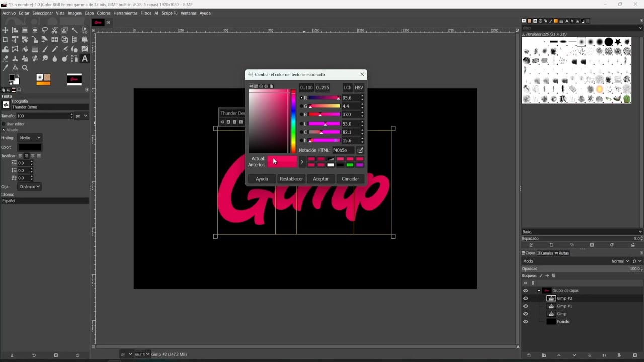Refresh brushes in brush panel
644x362 pixels.
tap(612, 245)
